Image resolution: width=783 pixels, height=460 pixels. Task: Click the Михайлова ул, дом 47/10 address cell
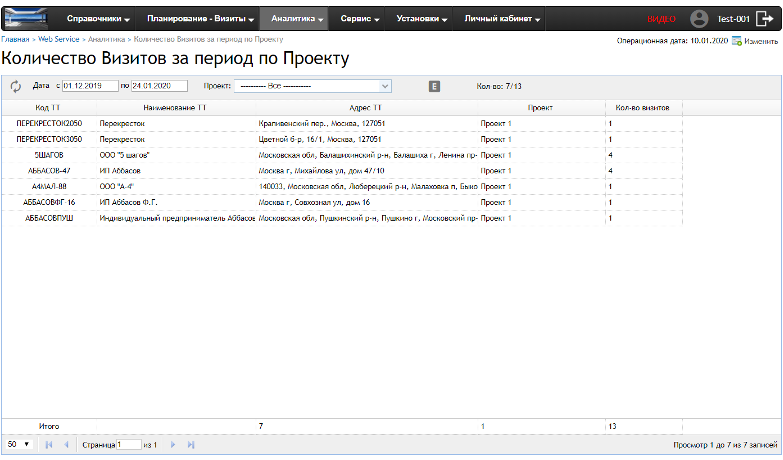point(367,171)
